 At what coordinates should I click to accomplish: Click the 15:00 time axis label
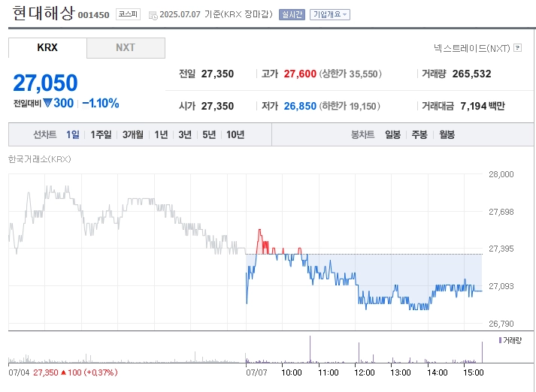[473, 372]
